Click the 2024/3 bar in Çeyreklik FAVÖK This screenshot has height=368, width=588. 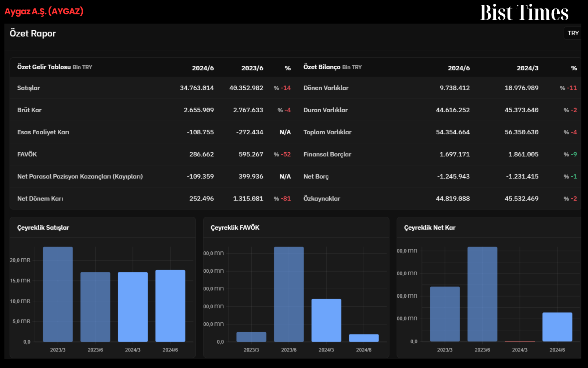[326, 320]
